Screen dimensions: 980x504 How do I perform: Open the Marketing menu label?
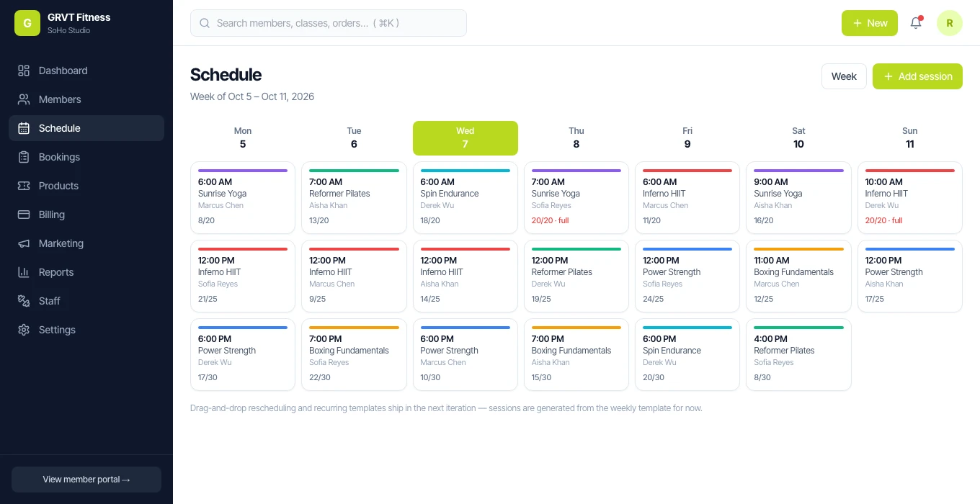[61, 243]
